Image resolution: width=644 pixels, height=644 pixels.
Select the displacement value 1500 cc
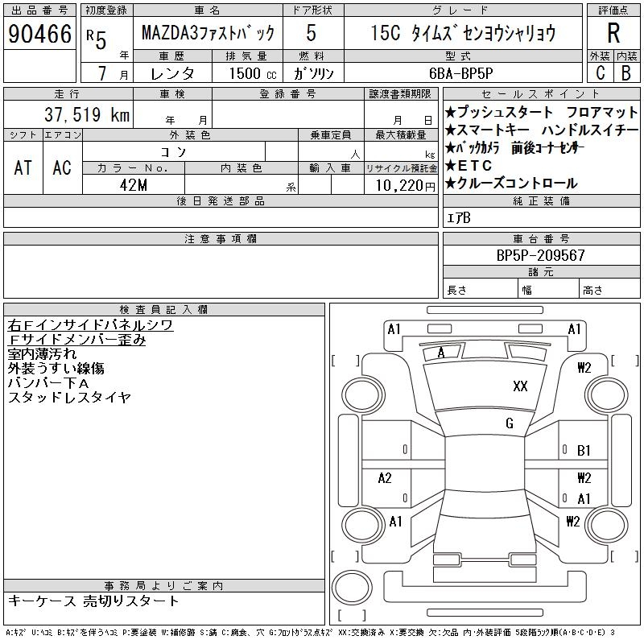tap(252, 73)
